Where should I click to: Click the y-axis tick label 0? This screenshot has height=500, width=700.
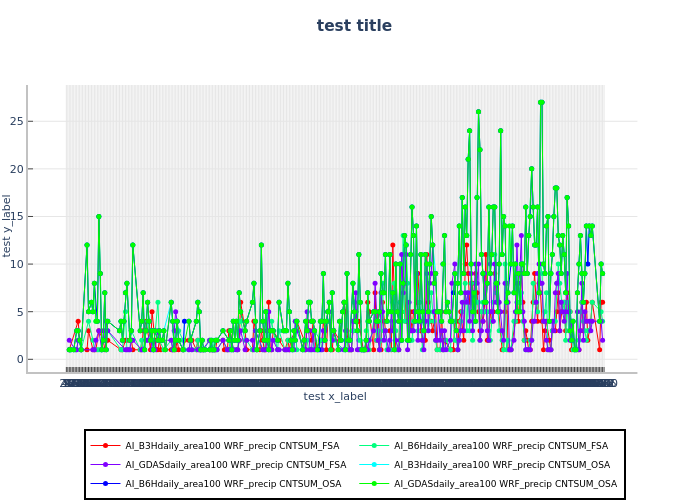pos(47,360)
